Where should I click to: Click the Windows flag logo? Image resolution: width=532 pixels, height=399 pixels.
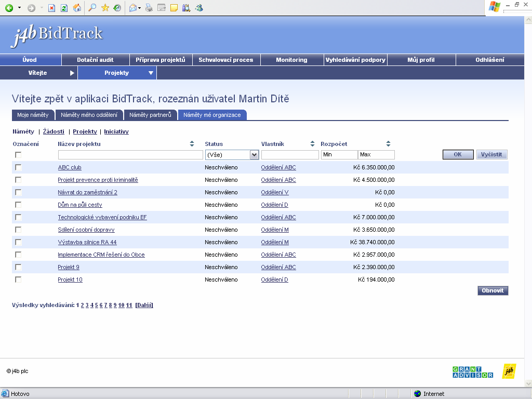(x=495, y=7)
